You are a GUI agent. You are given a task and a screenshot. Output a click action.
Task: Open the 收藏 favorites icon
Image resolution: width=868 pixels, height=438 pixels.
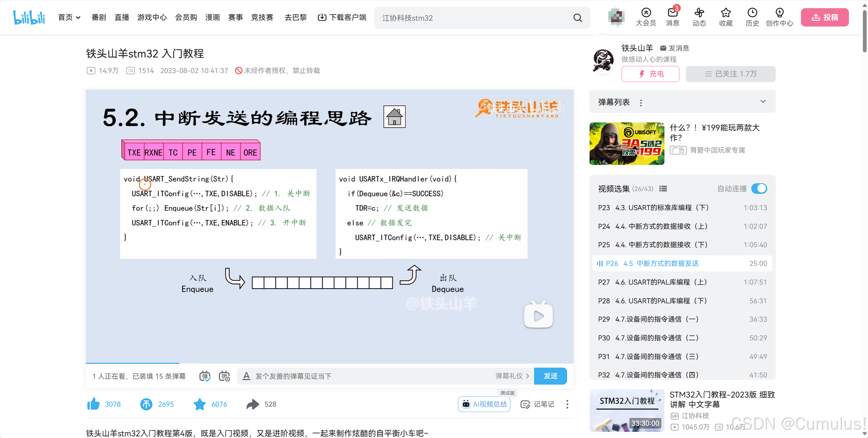pyautogui.click(x=726, y=17)
